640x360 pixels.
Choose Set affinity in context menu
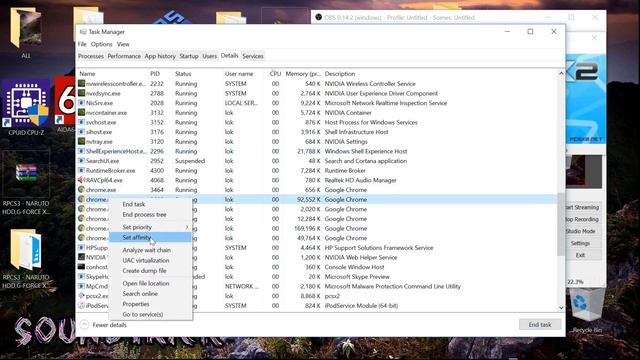[x=151, y=237]
